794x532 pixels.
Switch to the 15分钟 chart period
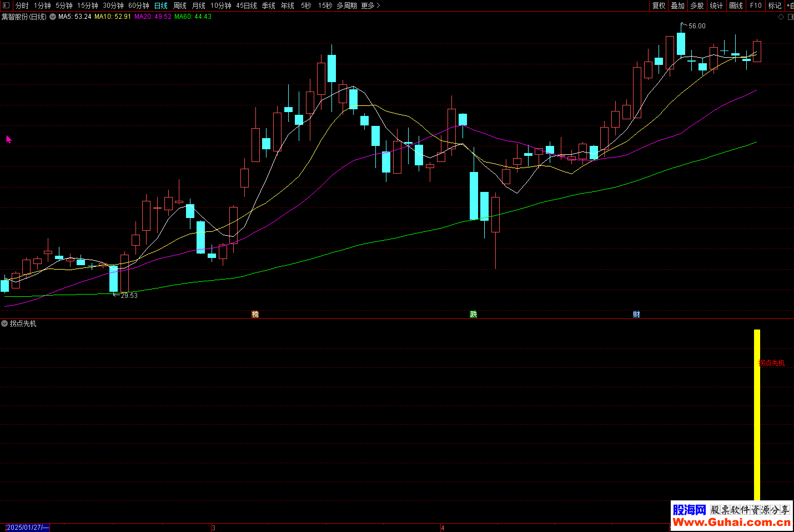(x=88, y=6)
